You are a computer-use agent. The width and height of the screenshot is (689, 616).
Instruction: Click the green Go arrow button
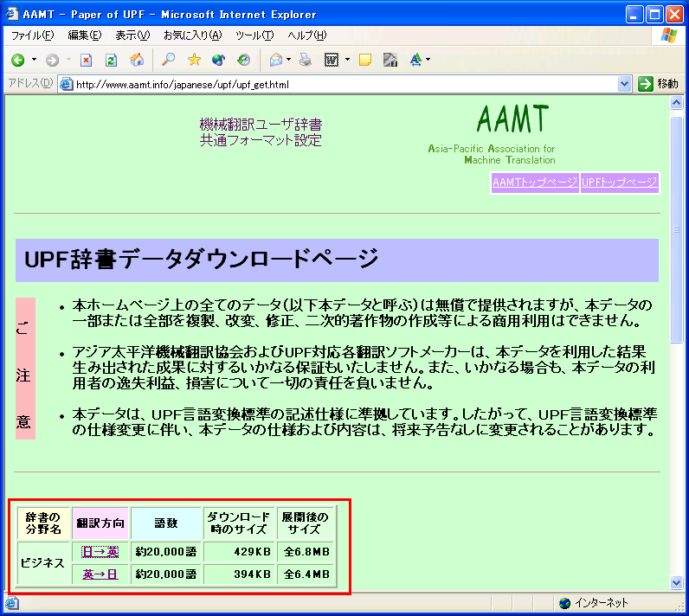coord(646,84)
